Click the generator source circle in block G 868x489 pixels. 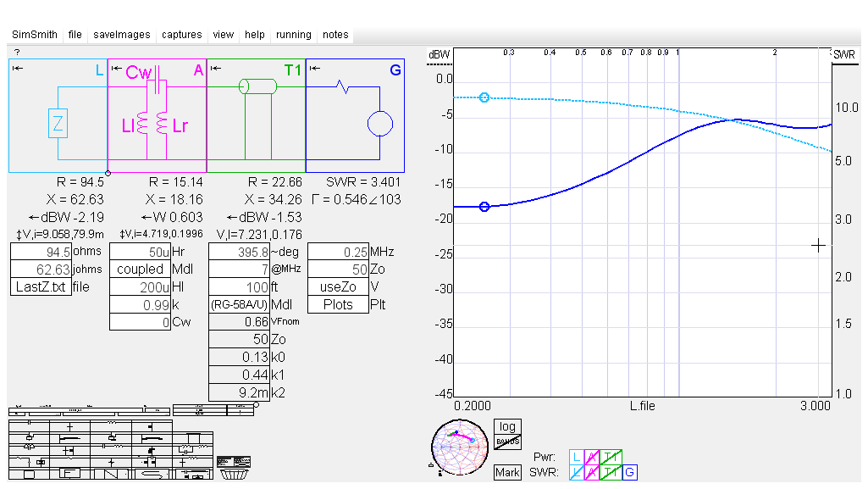coord(379,124)
